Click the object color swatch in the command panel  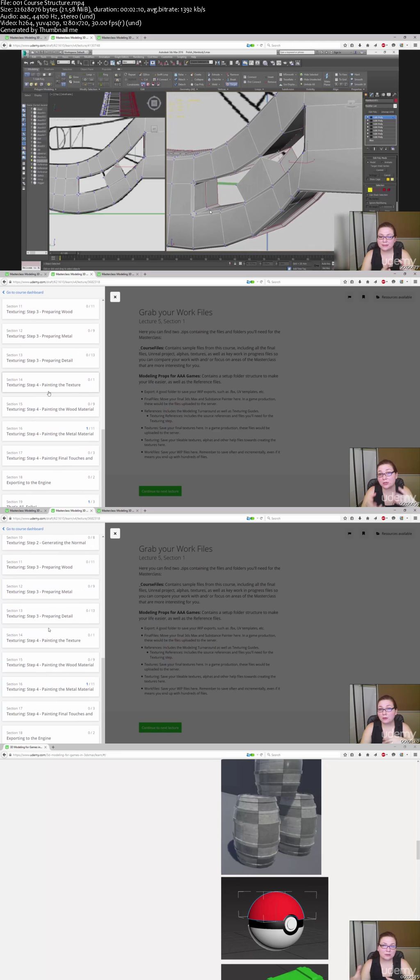click(396, 100)
